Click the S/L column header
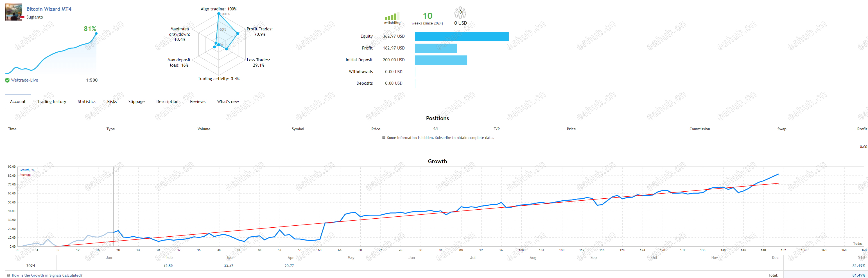The image size is (868, 278). click(x=436, y=129)
